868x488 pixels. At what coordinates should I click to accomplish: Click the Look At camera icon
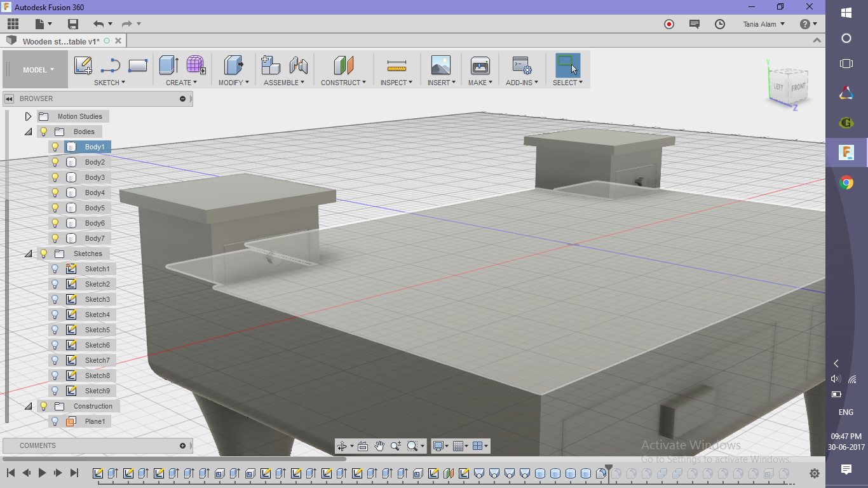[x=363, y=446]
